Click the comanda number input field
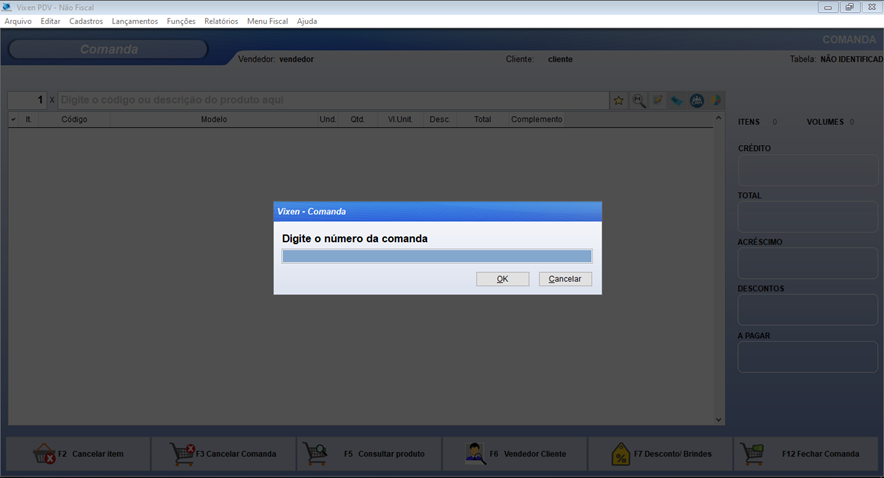Image resolution: width=884 pixels, height=478 pixels. coord(437,256)
